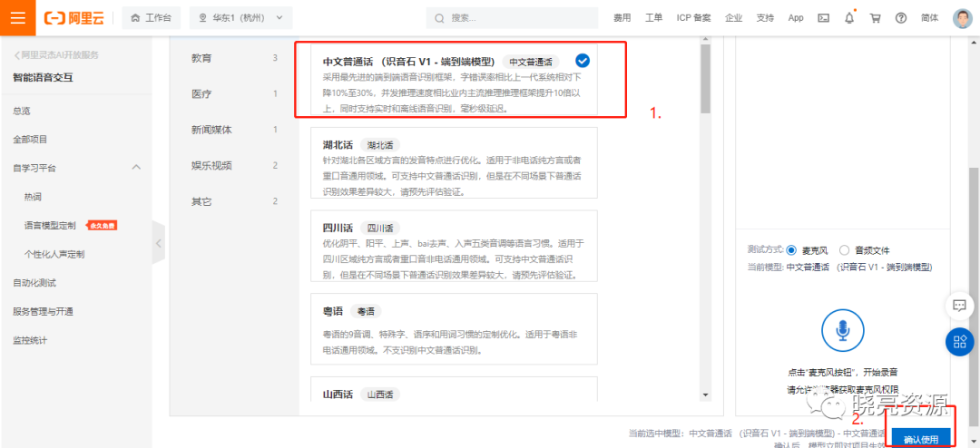Image resolution: width=980 pixels, height=448 pixels.
Task: Click the 湖北话 tag label
Action: coord(380,145)
